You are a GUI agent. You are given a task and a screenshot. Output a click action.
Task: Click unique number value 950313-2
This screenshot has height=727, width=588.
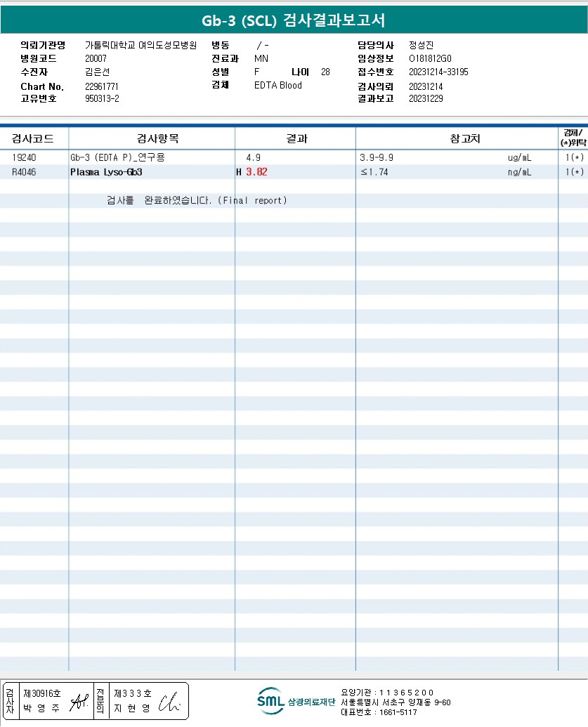[102, 99]
